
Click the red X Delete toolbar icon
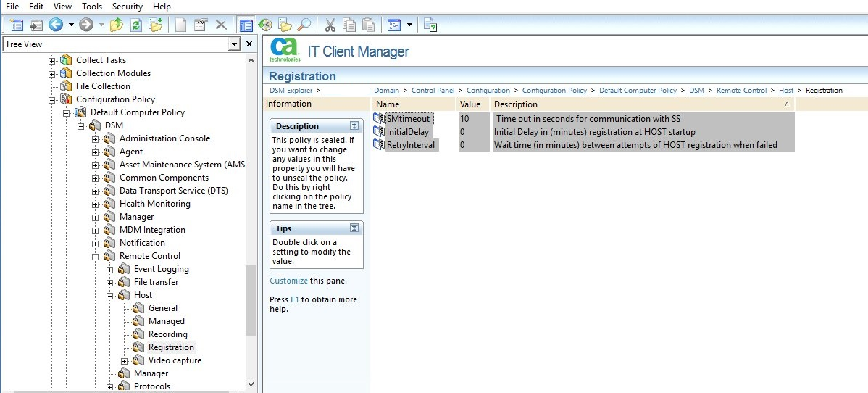pos(221,25)
